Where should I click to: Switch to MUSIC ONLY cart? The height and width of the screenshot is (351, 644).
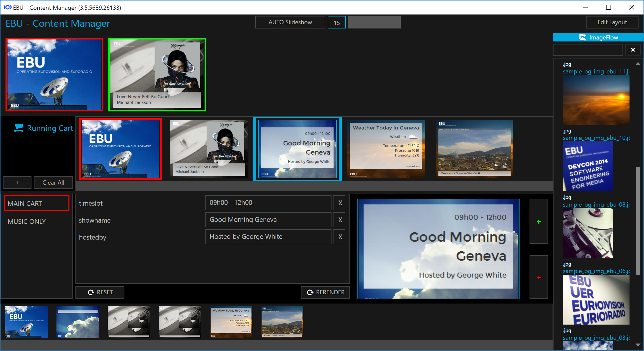pos(27,222)
